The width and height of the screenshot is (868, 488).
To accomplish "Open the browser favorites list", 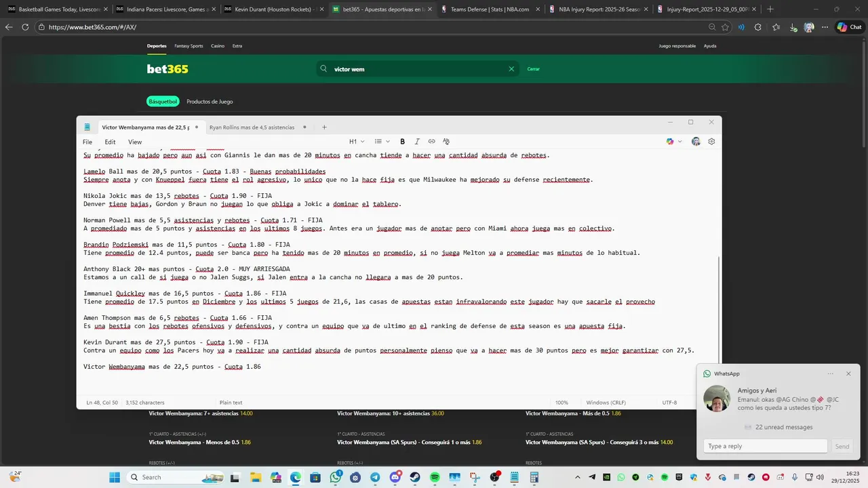I will pos(776,27).
